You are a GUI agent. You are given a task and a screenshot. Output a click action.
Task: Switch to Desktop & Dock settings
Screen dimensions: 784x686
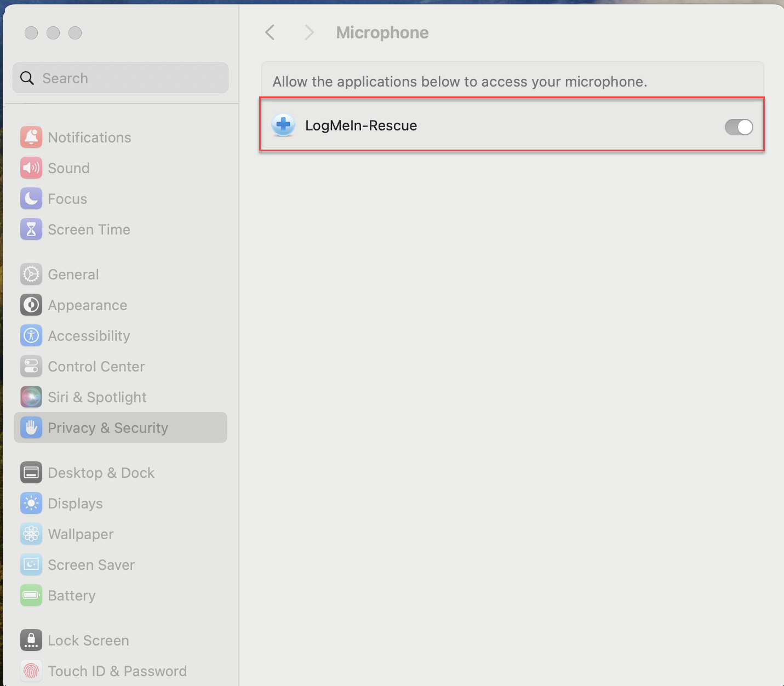pyautogui.click(x=101, y=472)
